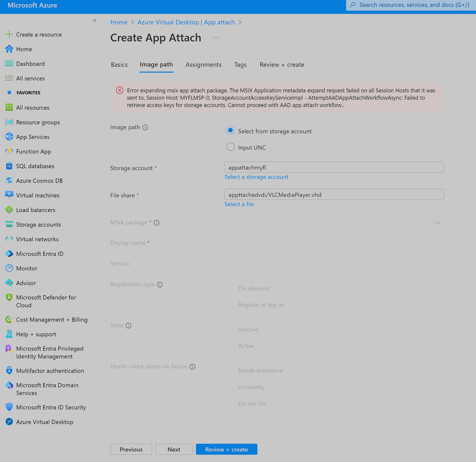Click the All resources grid icon
This screenshot has width=476, height=462.
9,107
